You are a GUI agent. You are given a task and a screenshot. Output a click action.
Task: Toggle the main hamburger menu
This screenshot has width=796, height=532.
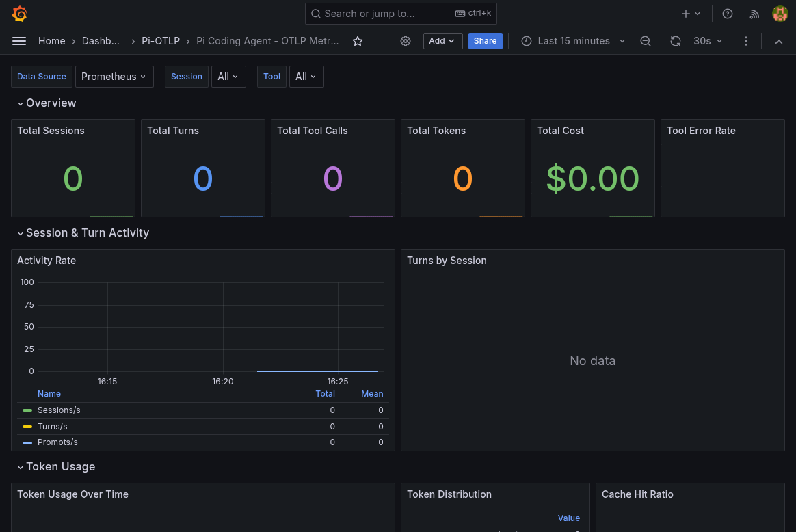tap(19, 41)
